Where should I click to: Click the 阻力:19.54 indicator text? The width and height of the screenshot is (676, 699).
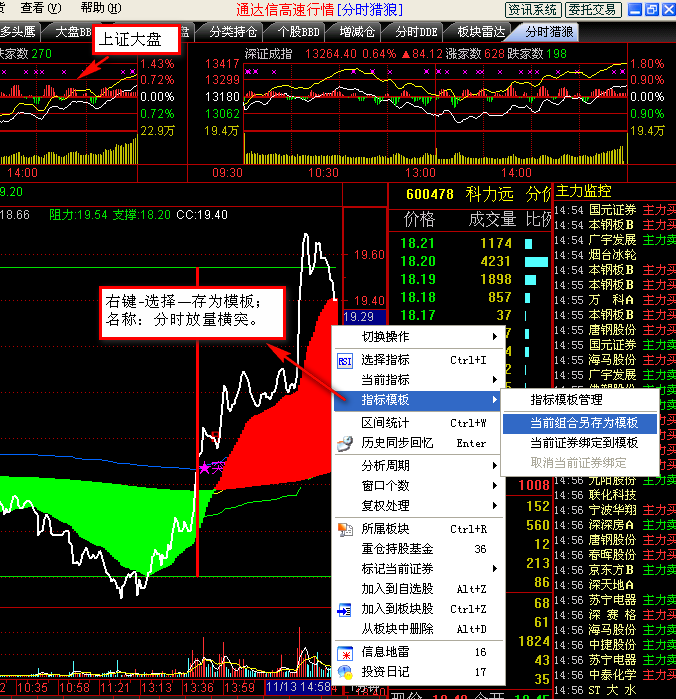[x=78, y=215]
